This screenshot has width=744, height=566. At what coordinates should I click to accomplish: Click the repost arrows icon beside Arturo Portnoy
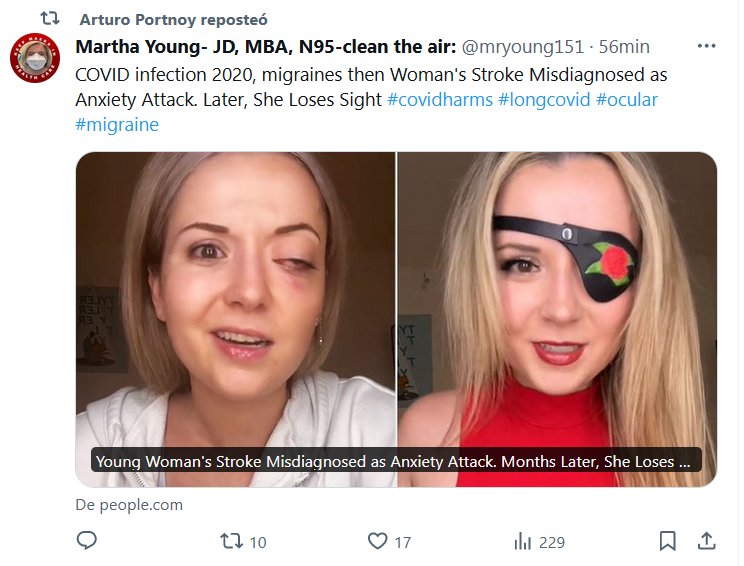coord(49,19)
